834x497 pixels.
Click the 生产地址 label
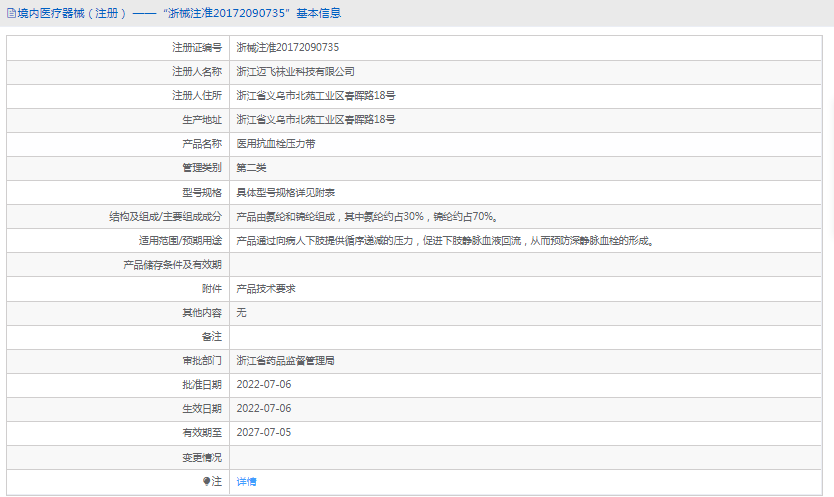(202, 120)
